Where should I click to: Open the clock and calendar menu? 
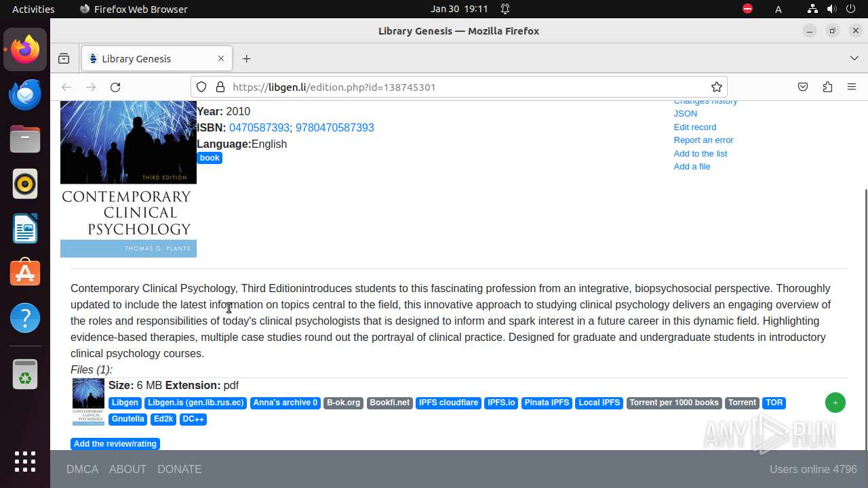point(459,9)
